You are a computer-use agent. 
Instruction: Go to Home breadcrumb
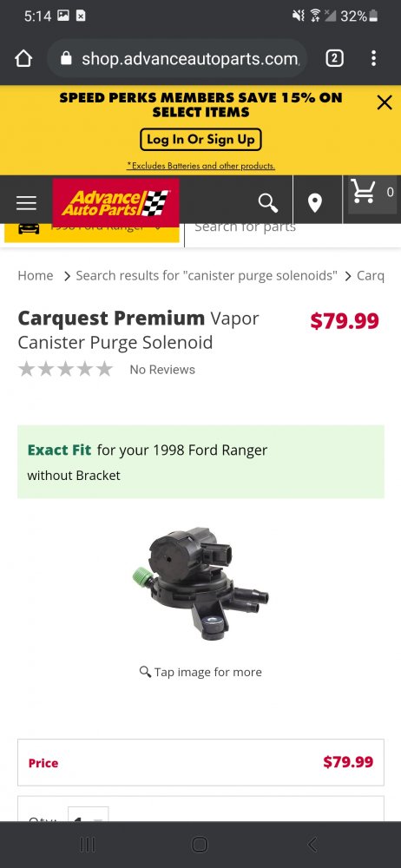[x=36, y=276]
